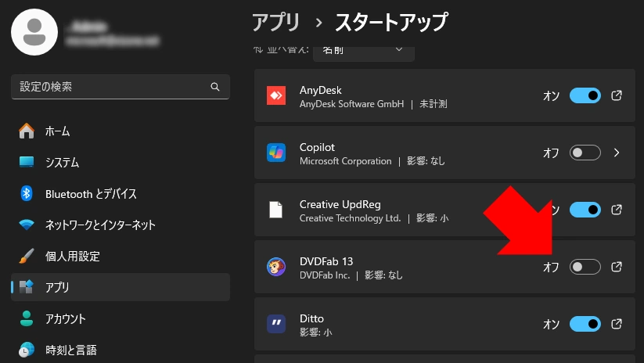The height and width of the screenshot is (363, 644).
Task: Expand Copilot settings chevron
Action: pyautogui.click(x=617, y=153)
